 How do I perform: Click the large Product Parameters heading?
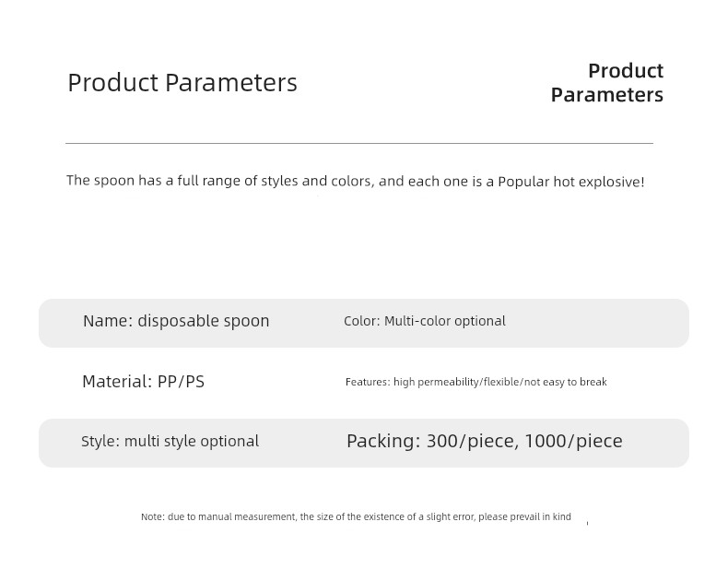click(182, 83)
